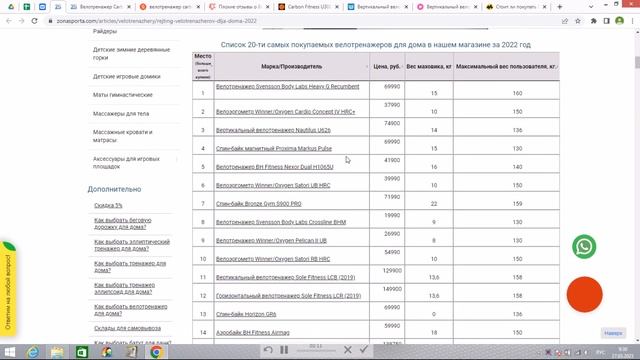Open the Proxima Marcus Pulse spin bike link
Image resolution: width=640 pixels, height=360 pixels.
click(x=273, y=148)
